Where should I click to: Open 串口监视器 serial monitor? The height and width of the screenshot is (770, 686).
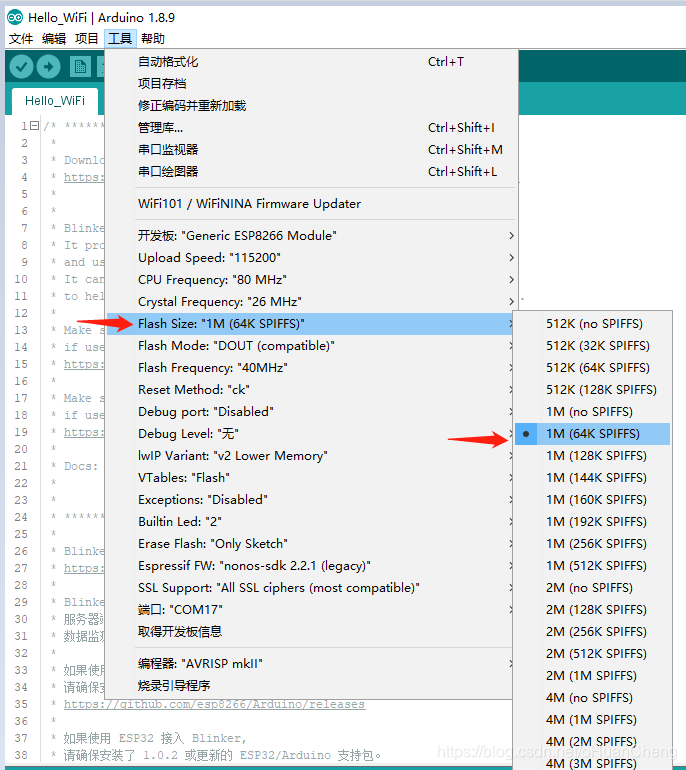click(x=312, y=149)
